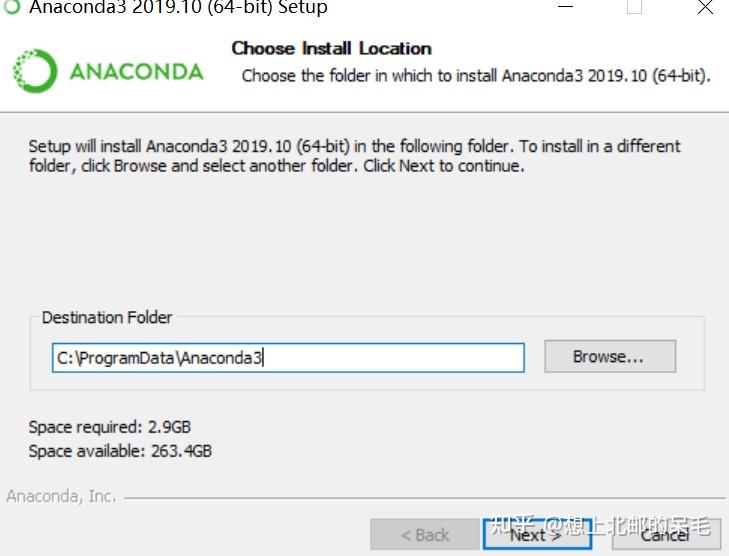729x556 pixels.
Task: Click the 'Space required: 2.9GB' text
Action: (110, 427)
